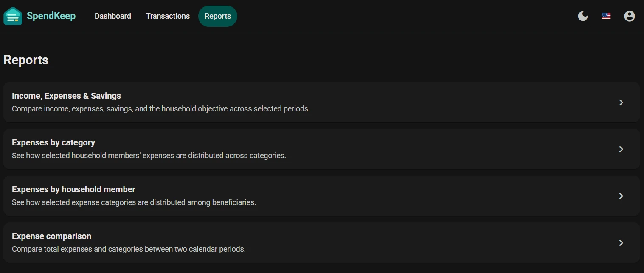Screen dimensions: 644x273
Task: Click text 'Compare income, expenses, savings, and the household objective'
Action: click(x=120, y=109)
